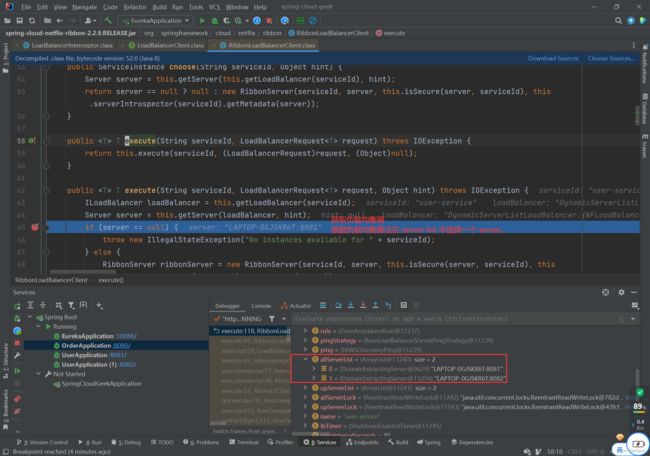Expand the upServerList variable node
Image resolution: width=650 pixels, height=456 pixels.
306,388
